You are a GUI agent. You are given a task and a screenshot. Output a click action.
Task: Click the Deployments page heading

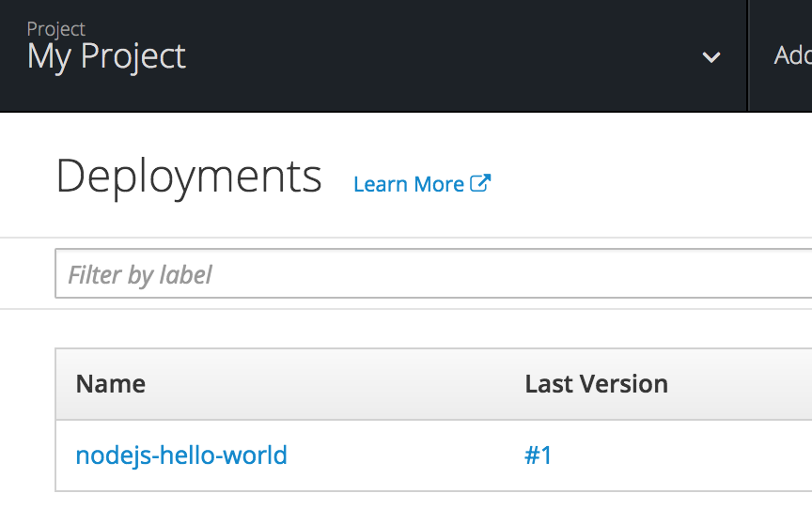(189, 177)
